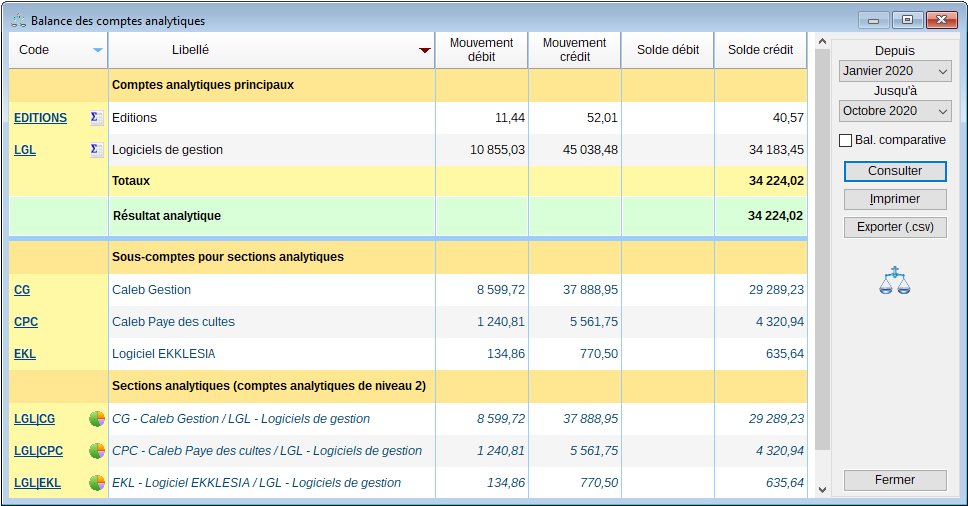Image resolution: width=968 pixels, height=506 pixels.
Task: Sort by Mouvement débit column header
Action: pyautogui.click(x=481, y=50)
